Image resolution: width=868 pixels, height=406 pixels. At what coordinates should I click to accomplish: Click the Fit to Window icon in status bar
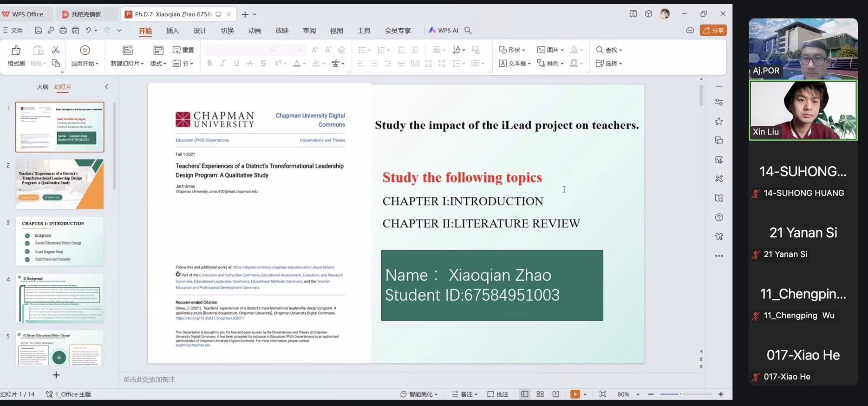[603, 394]
